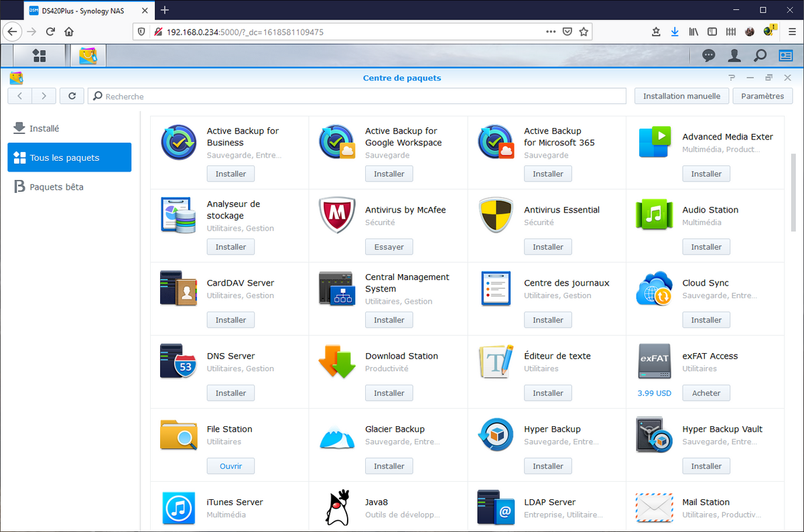
Task: Click the Hyper Backup Vault safe icon
Action: click(x=654, y=434)
